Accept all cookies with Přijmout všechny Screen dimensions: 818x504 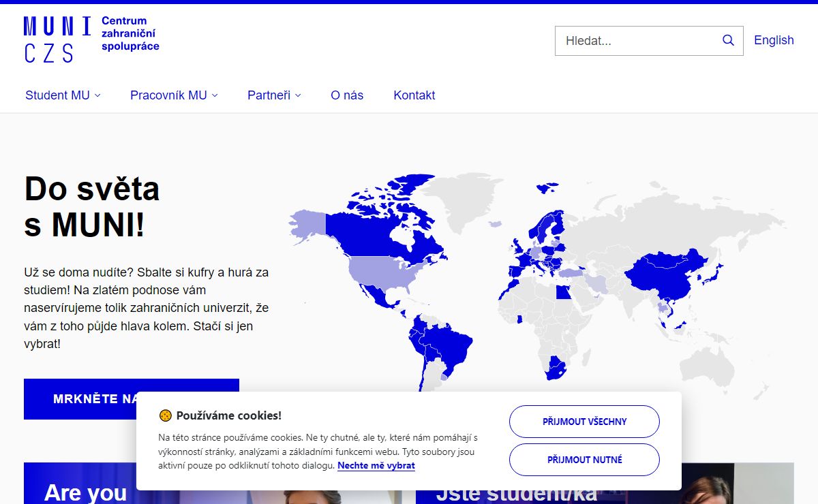coord(584,422)
